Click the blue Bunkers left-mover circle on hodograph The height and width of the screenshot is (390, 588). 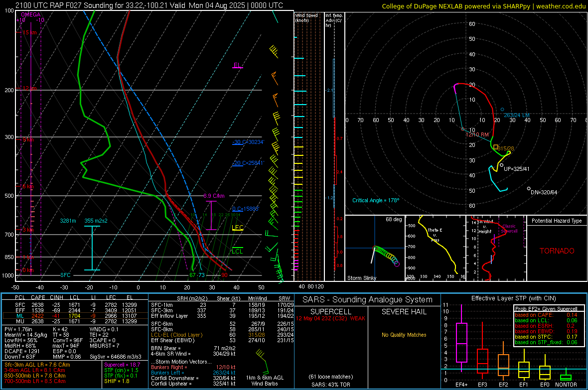click(x=502, y=110)
